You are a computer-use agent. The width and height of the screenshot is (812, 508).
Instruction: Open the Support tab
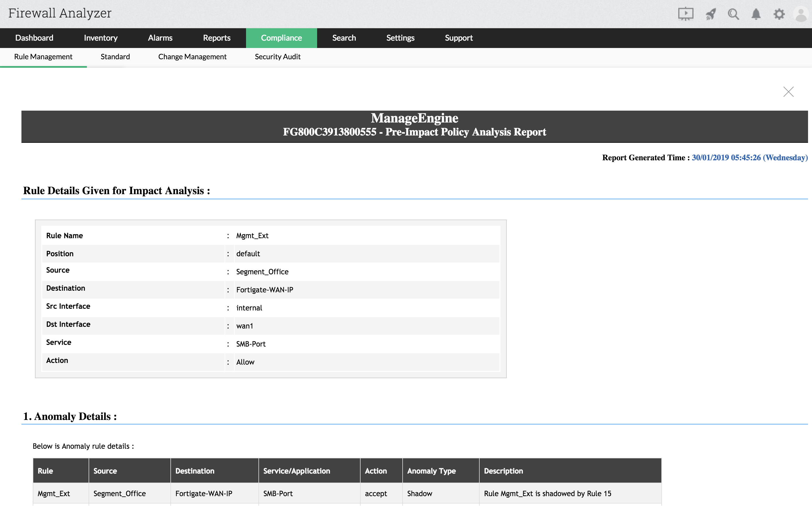click(x=458, y=38)
